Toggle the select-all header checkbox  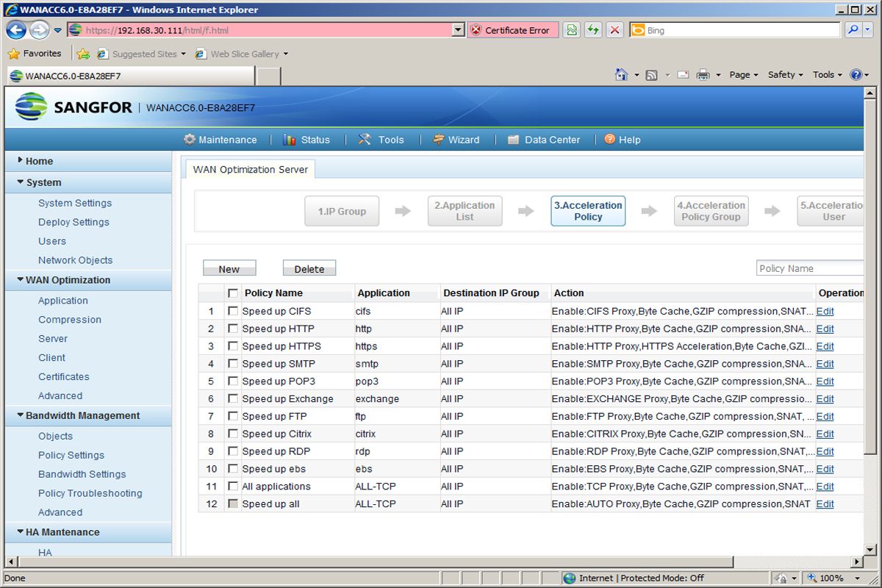[x=233, y=293]
